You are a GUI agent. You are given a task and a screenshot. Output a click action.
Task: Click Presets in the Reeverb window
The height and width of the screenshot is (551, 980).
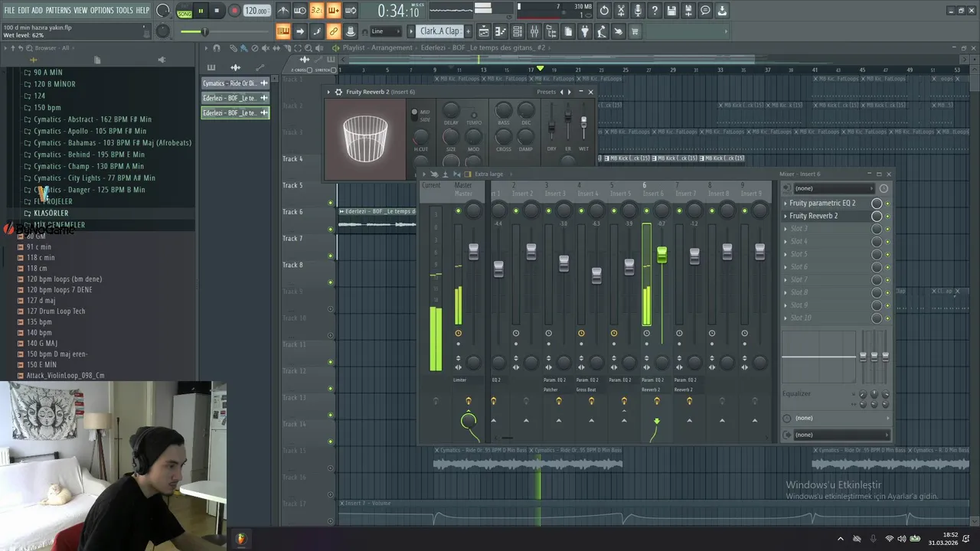click(547, 92)
